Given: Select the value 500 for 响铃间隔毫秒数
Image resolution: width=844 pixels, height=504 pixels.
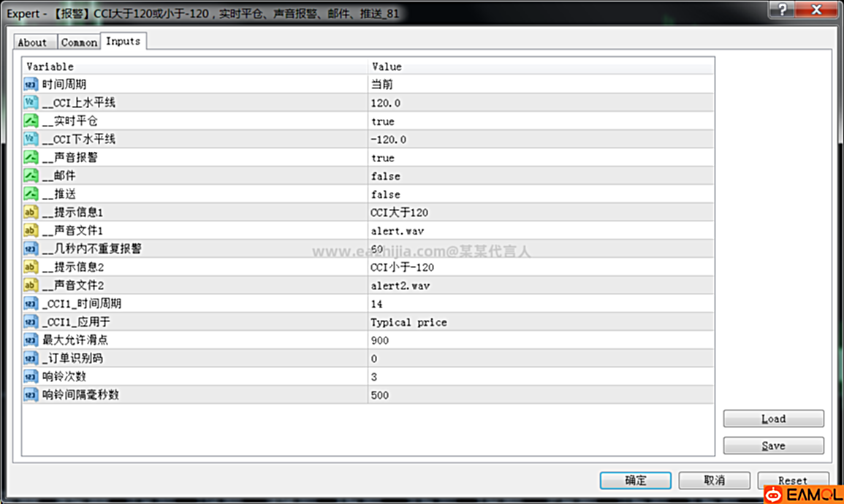Looking at the screenshot, I should (x=379, y=395).
